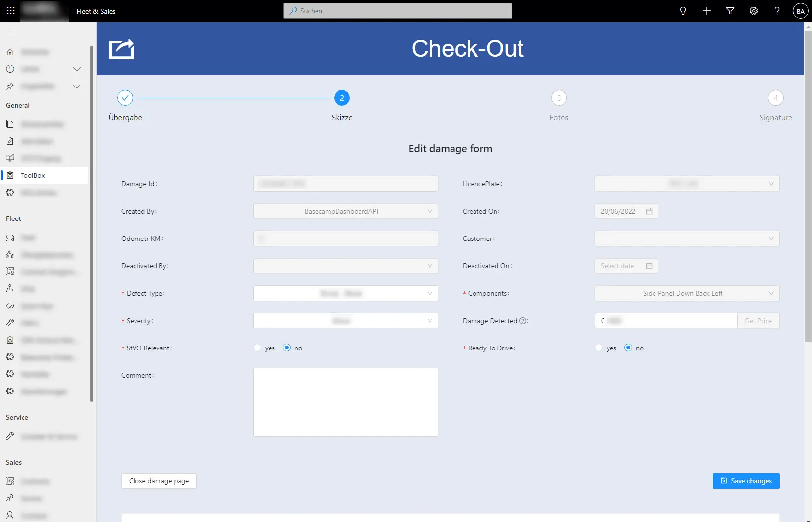Go to the Fotos step
Viewport: 812px width, 522px height.
pos(559,98)
